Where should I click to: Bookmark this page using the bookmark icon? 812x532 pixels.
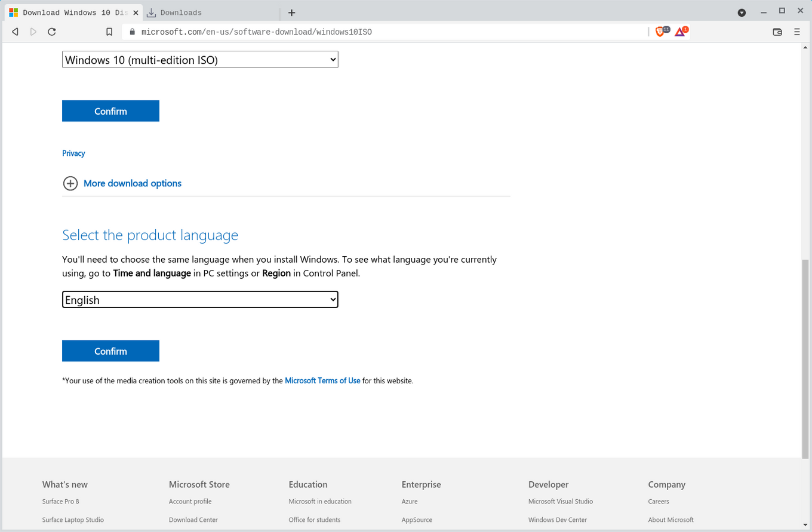[109, 32]
